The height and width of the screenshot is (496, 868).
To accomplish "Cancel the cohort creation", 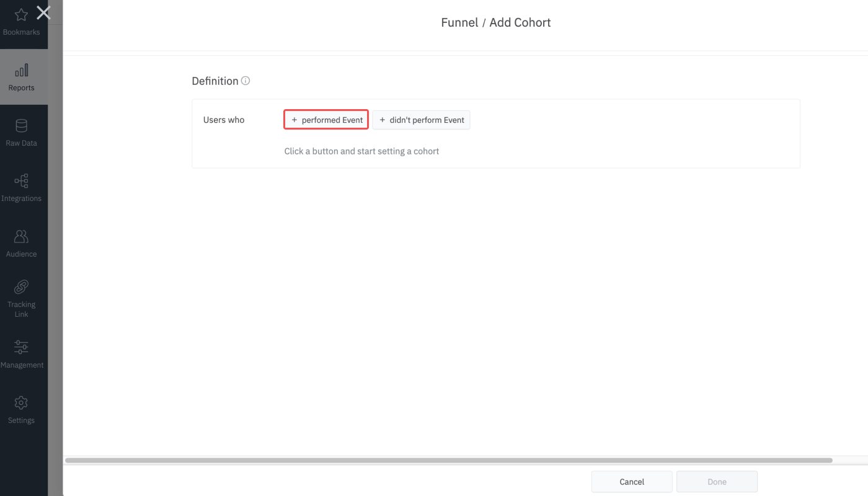I will coord(632,482).
